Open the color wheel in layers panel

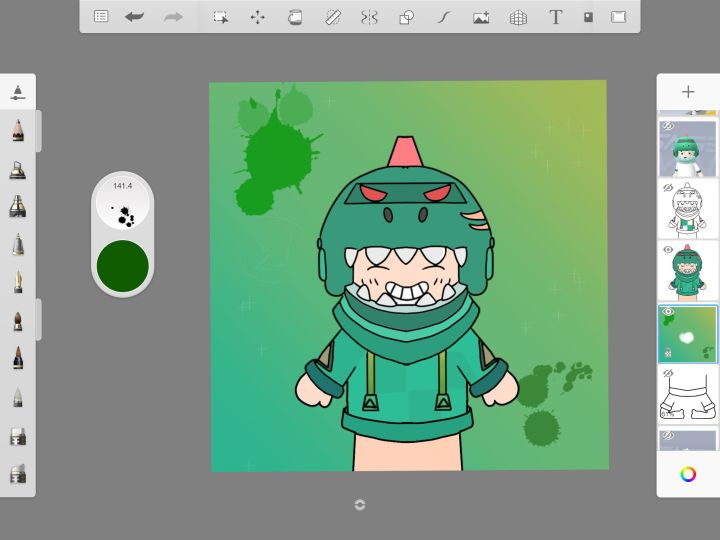tap(688, 474)
